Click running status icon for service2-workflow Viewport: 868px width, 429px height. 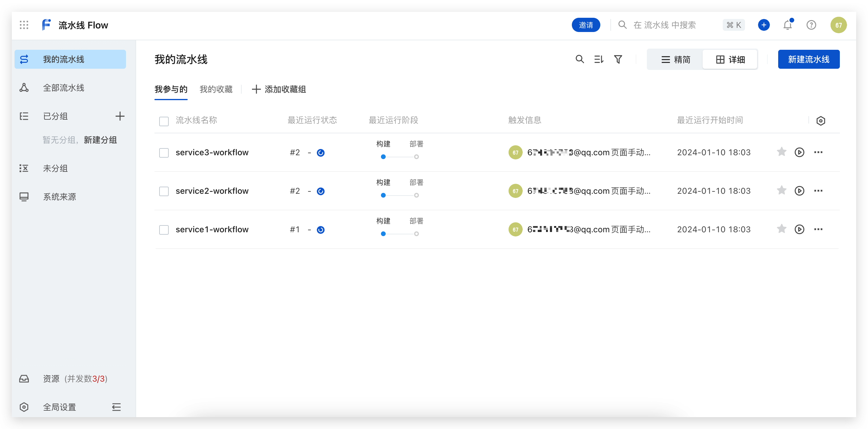[320, 191]
